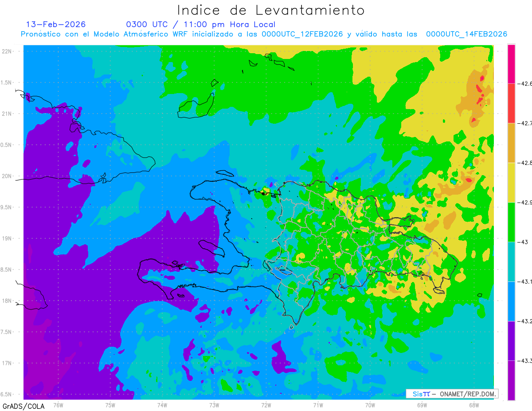Click the "ONAMET/REP.DOM." credit box
Screen dimensions: 532x411
(x=452, y=394)
